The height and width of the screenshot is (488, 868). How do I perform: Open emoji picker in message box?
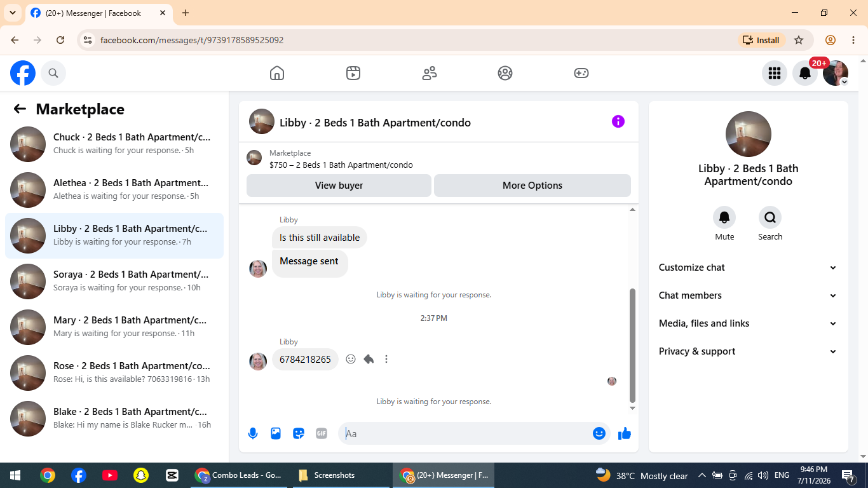pyautogui.click(x=599, y=433)
